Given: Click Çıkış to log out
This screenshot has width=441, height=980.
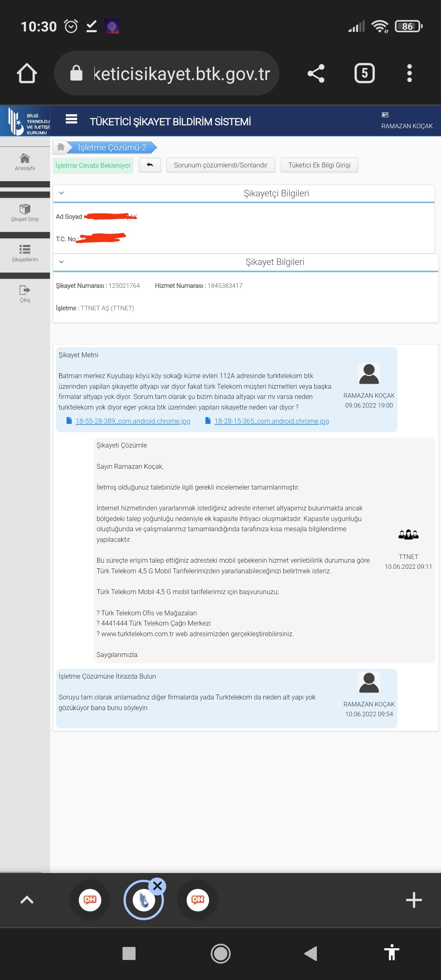Looking at the screenshot, I should point(25,293).
